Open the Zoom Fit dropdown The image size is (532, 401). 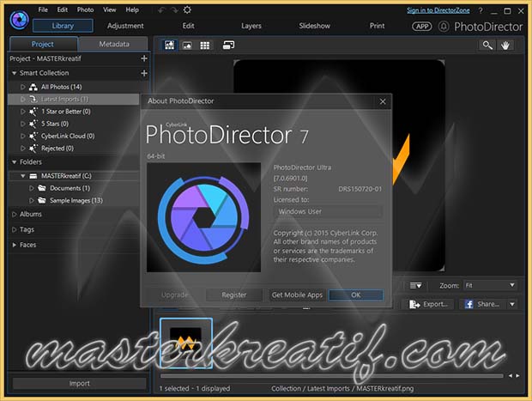click(x=490, y=286)
